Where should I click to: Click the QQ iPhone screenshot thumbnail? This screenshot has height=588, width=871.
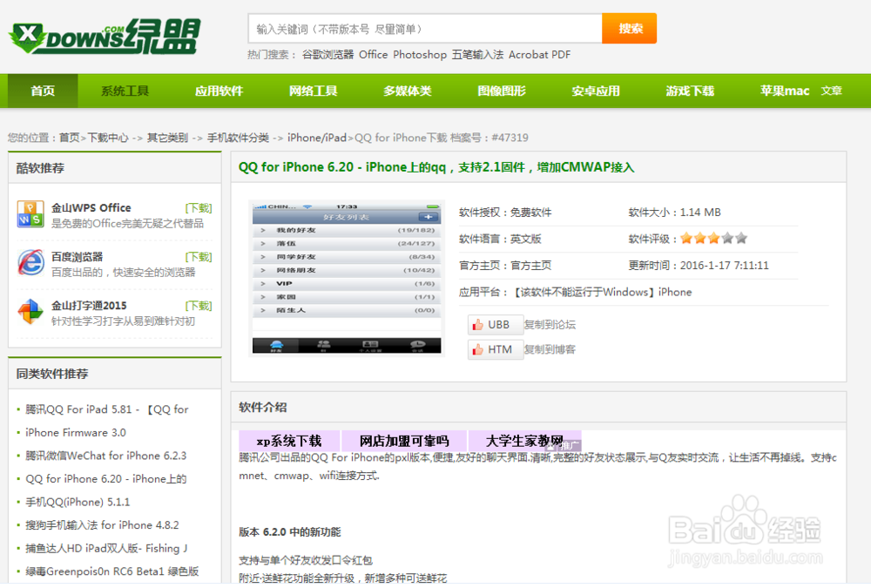pyautogui.click(x=347, y=279)
